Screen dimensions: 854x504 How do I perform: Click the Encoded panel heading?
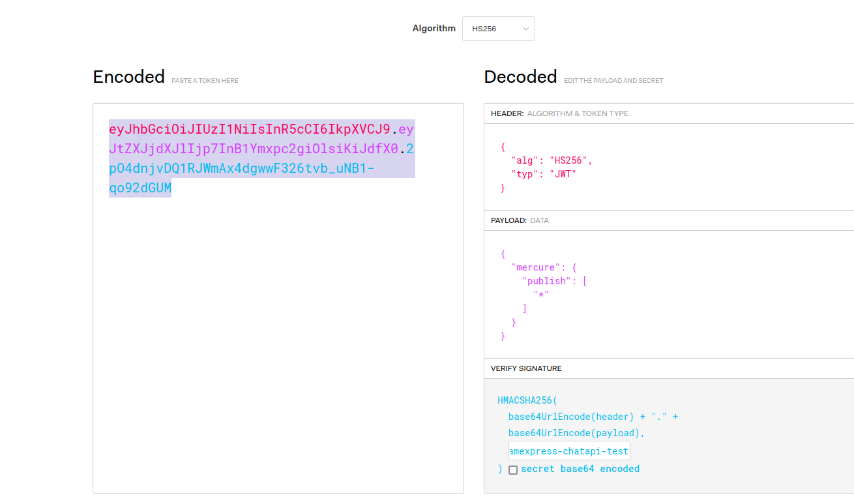128,76
